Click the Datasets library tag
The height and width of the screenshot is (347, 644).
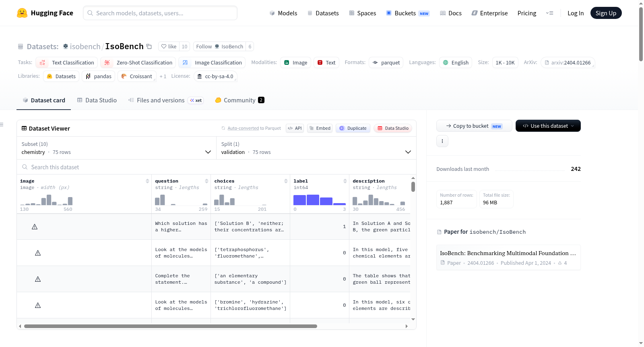[61, 76]
